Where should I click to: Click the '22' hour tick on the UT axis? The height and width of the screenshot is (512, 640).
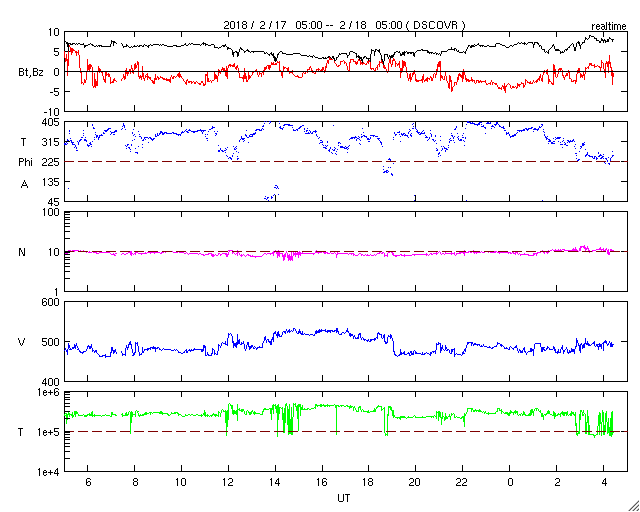click(462, 482)
